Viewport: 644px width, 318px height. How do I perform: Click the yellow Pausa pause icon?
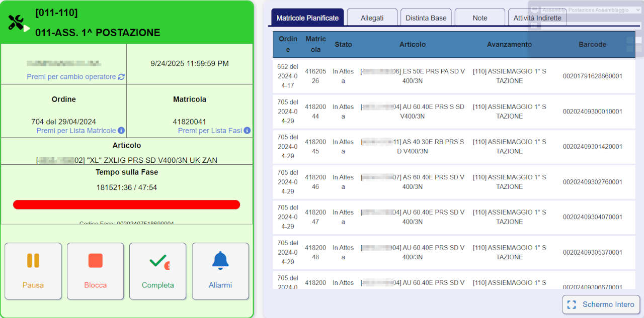pos(33,260)
